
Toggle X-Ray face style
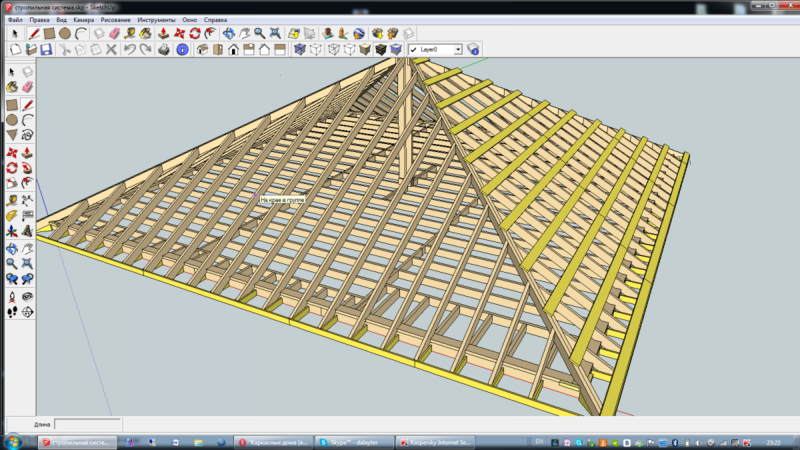[x=298, y=49]
